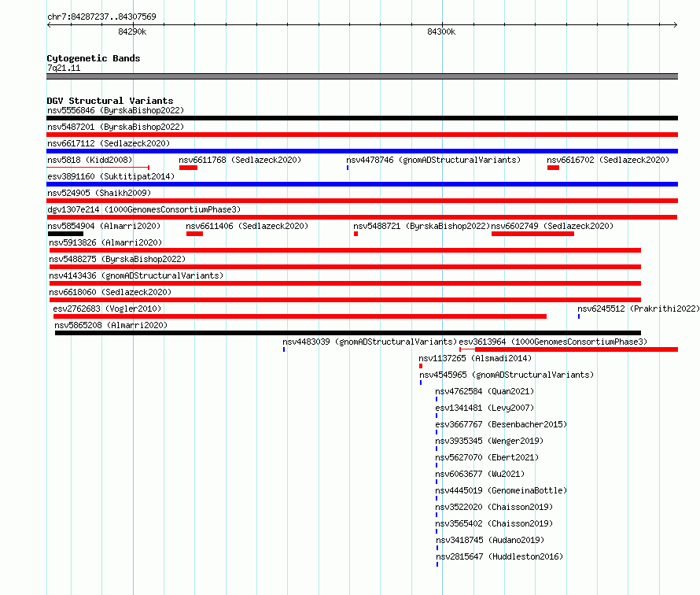
Task: Click the black bar below nsv5556846
Action: click(362, 118)
